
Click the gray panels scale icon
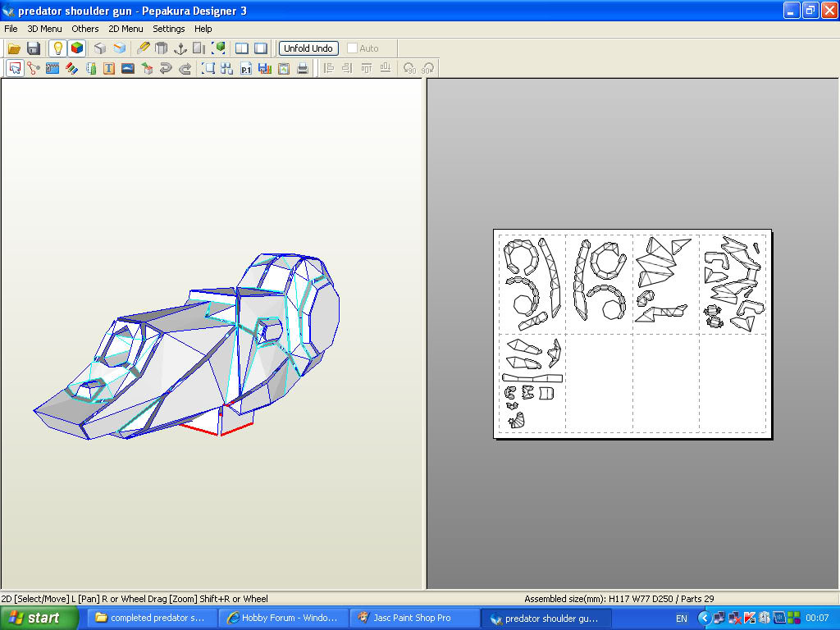199,48
